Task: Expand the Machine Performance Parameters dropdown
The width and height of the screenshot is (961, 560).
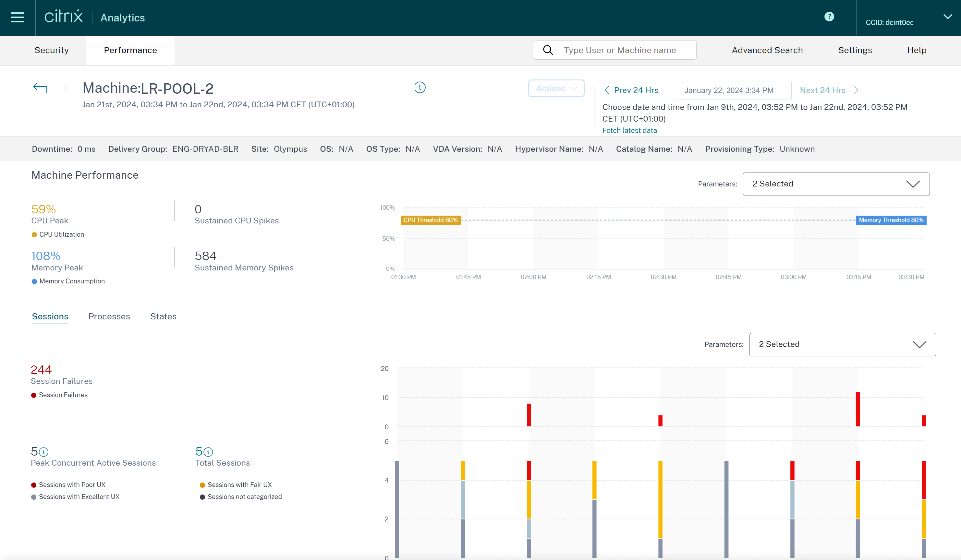Action: click(836, 184)
